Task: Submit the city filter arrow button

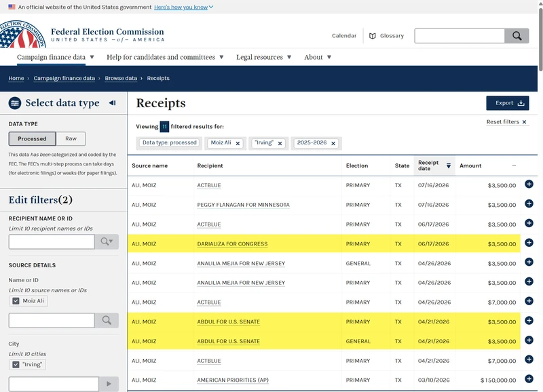Action: pyautogui.click(x=109, y=384)
